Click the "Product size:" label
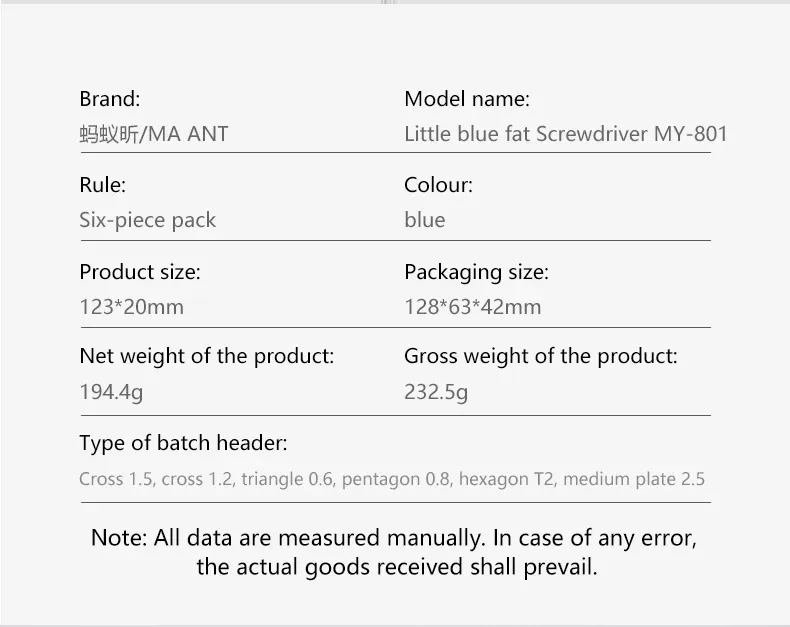 (x=140, y=272)
